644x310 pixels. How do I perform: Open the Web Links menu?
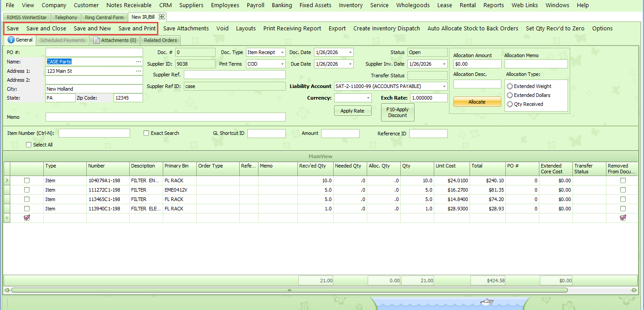click(525, 5)
